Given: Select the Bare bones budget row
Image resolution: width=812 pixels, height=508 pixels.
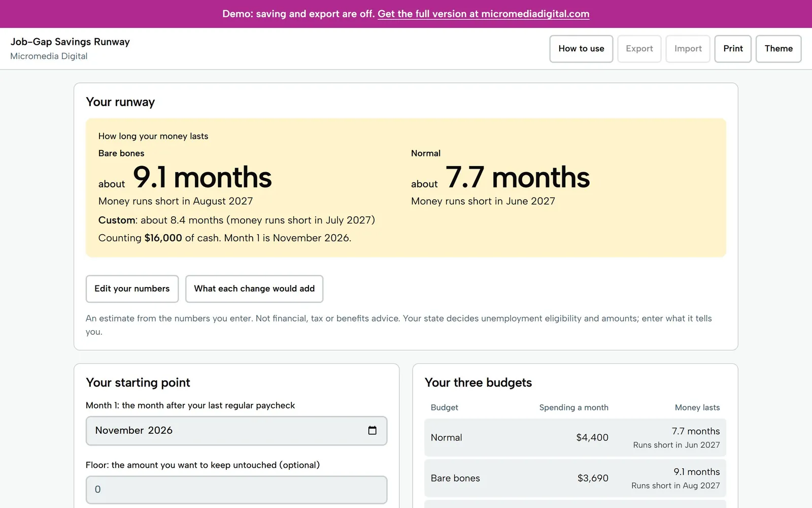Looking at the screenshot, I should point(575,478).
